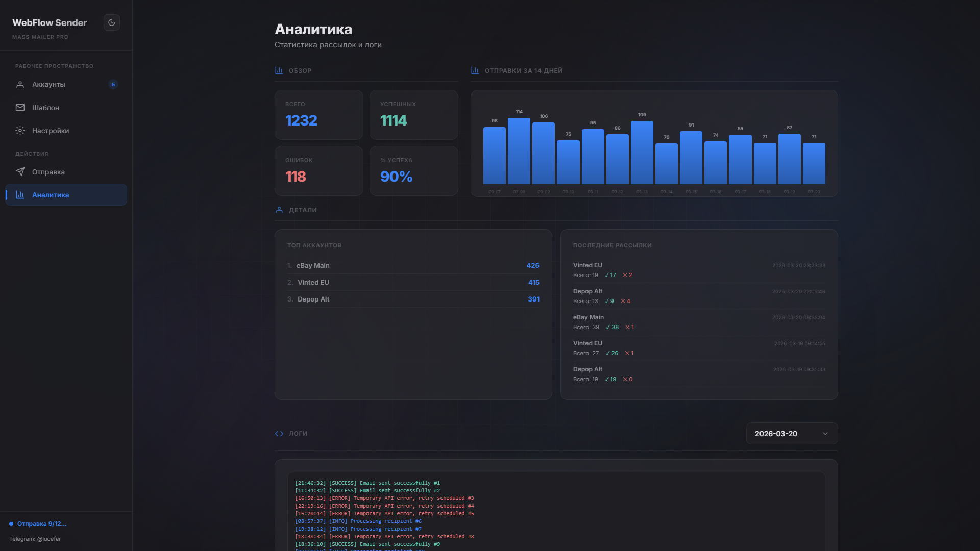
Task: Click the dropdown chevron next to date
Action: point(825,434)
